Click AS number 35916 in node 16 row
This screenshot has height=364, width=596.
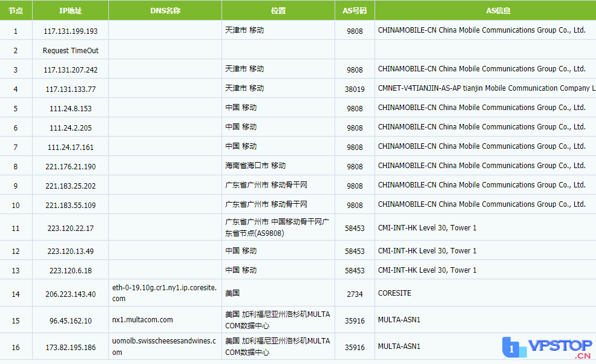355,348
